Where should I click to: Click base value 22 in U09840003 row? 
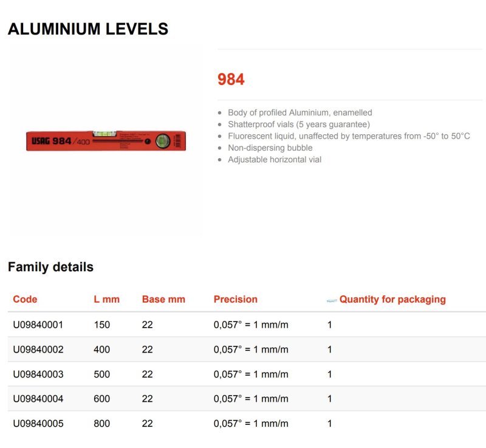tap(147, 374)
